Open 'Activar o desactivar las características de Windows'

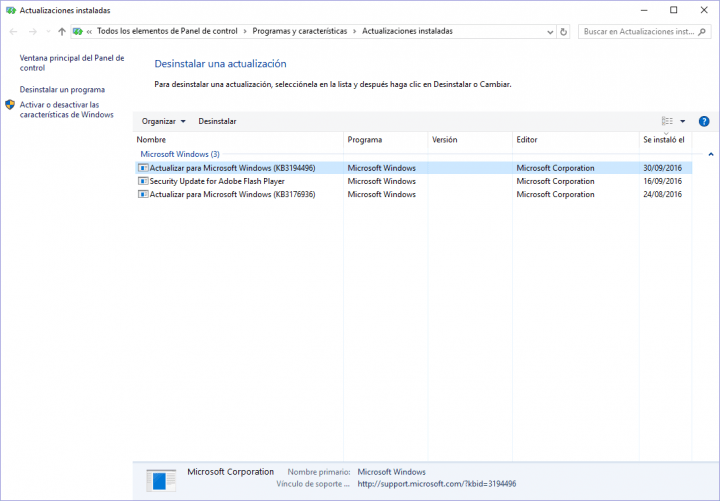coord(67,110)
